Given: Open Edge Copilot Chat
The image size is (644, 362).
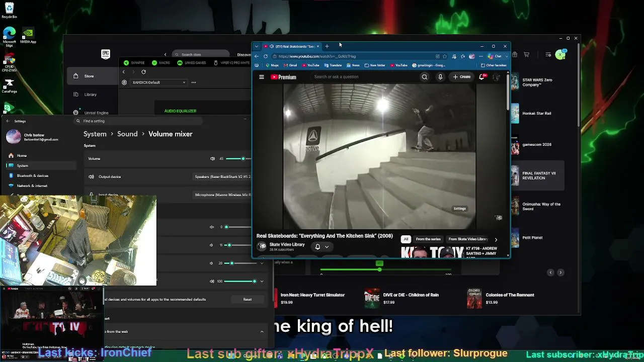Looking at the screenshot, I should pyautogui.click(x=496, y=56).
